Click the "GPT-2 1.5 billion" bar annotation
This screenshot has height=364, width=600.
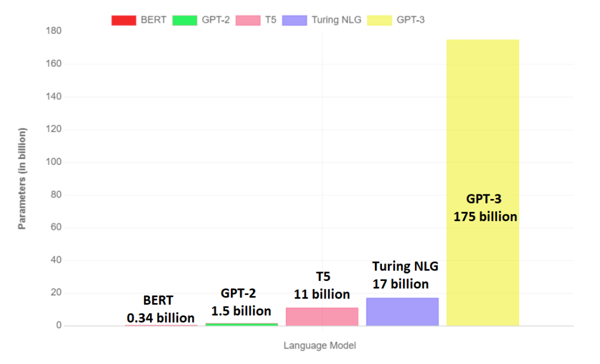click(241, 302)
